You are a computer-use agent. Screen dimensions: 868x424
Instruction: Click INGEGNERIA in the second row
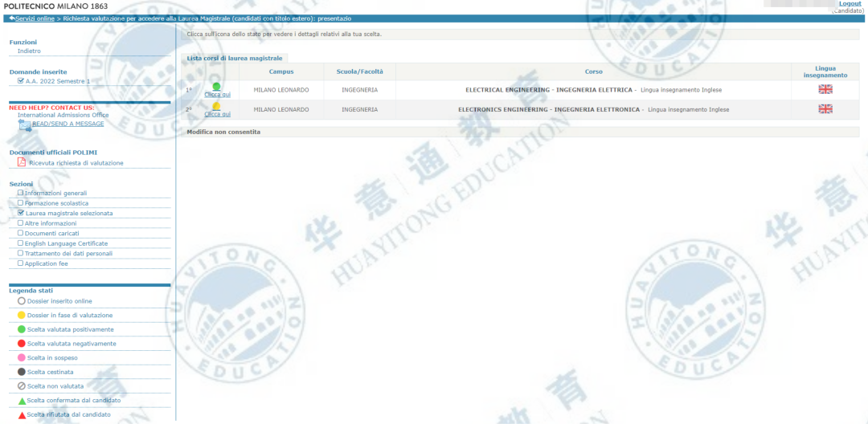pyautogui.click(x=360, y=109)
